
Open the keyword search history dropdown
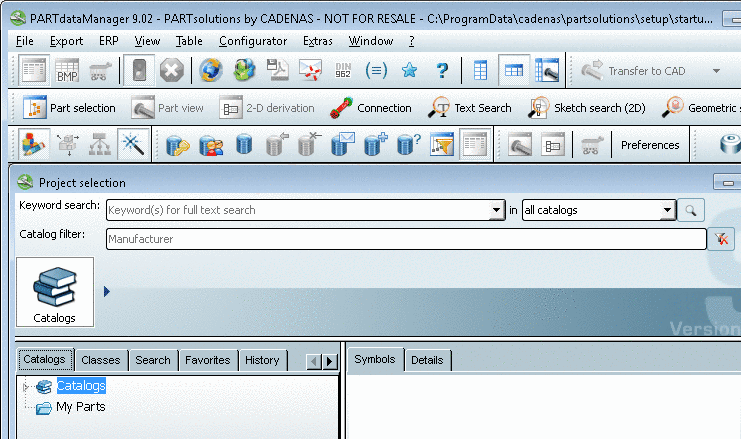coord(496,210)
